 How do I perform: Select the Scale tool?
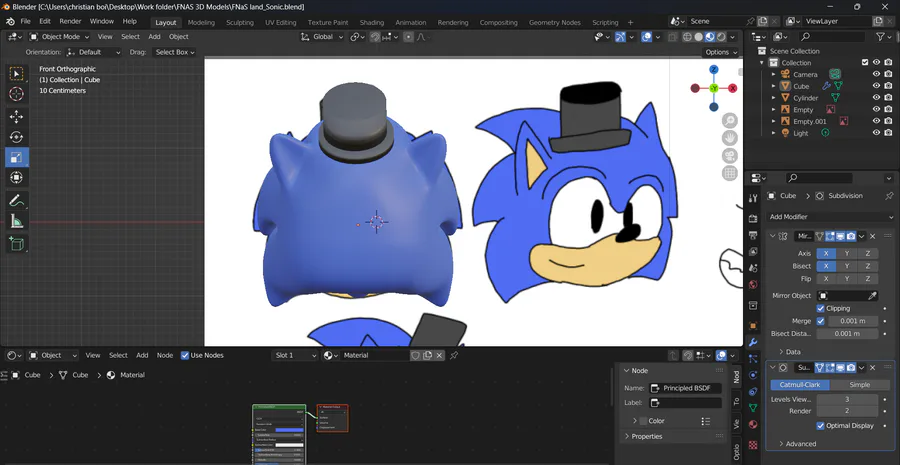17,157
